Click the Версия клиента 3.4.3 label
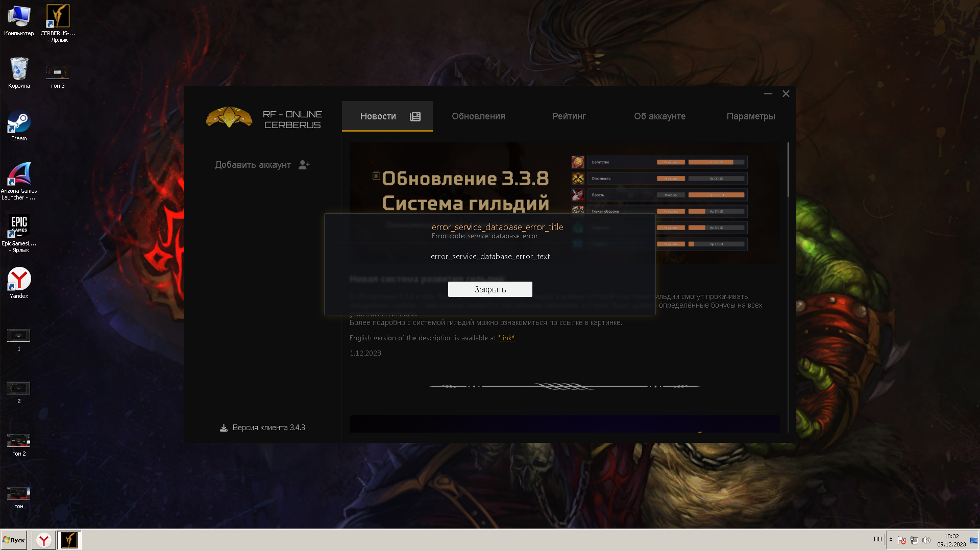This screenshot has width=980, height=551. 268,428
